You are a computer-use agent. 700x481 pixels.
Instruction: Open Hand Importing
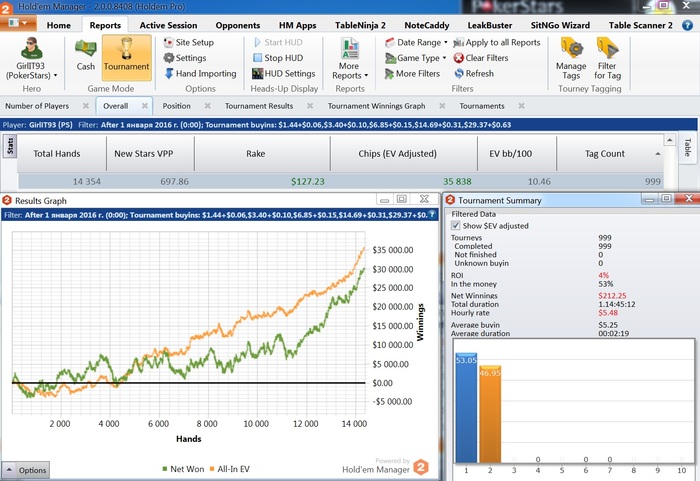[x=200, y=74]
